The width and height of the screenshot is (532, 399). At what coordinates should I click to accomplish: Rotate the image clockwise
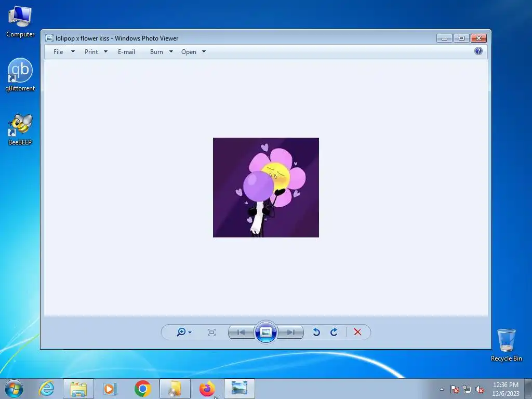[x=334, y=332]
